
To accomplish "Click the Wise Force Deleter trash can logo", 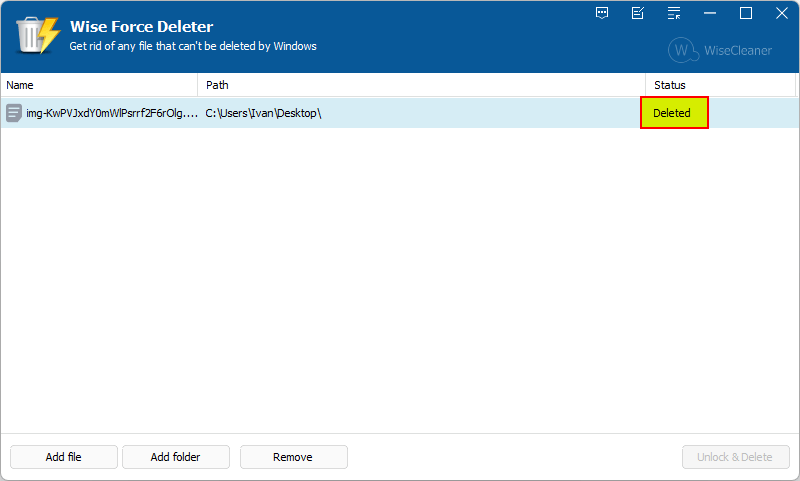I will click(38, 35).
